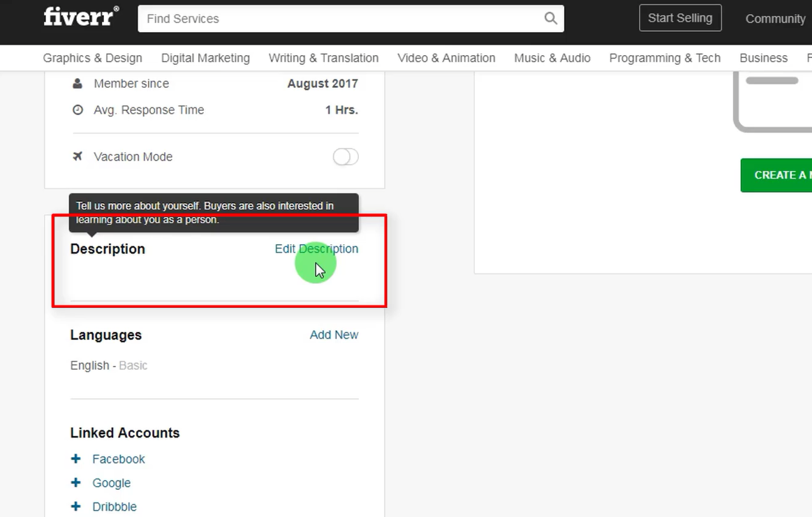Screen dimensions: 812x517
Task: Focus the Find Services search field
Action: (350, 19)
